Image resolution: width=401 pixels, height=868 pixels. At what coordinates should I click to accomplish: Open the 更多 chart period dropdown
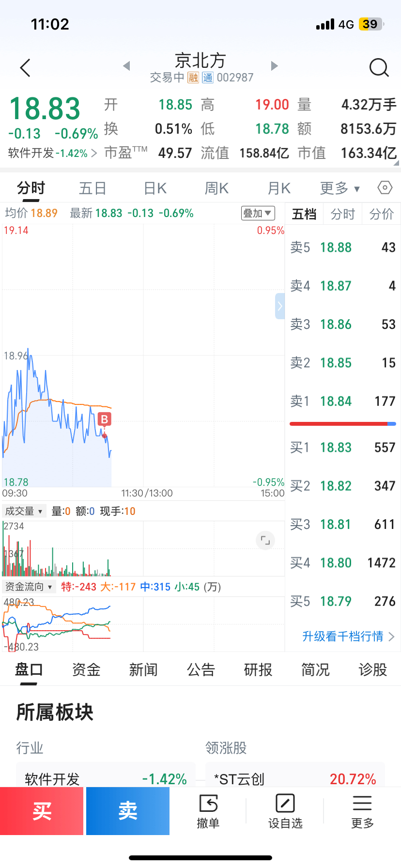[340, 188]
